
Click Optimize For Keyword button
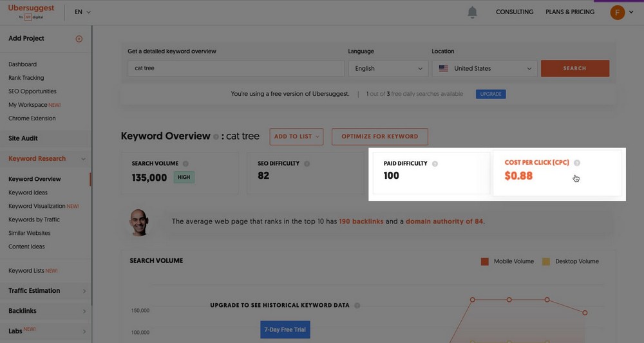(380, 136)
